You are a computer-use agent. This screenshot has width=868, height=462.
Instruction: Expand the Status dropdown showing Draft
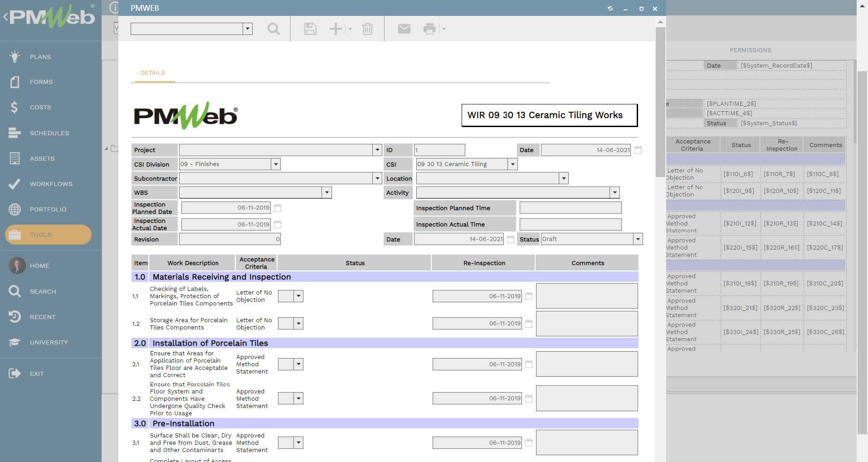coord(637,239)
